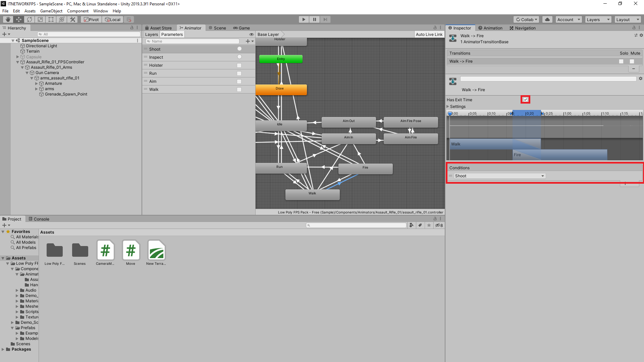Image resolution: width=644 pixels, height=362 pixels.
Task: Select the Rotate tool
Action: coord(30,19)
